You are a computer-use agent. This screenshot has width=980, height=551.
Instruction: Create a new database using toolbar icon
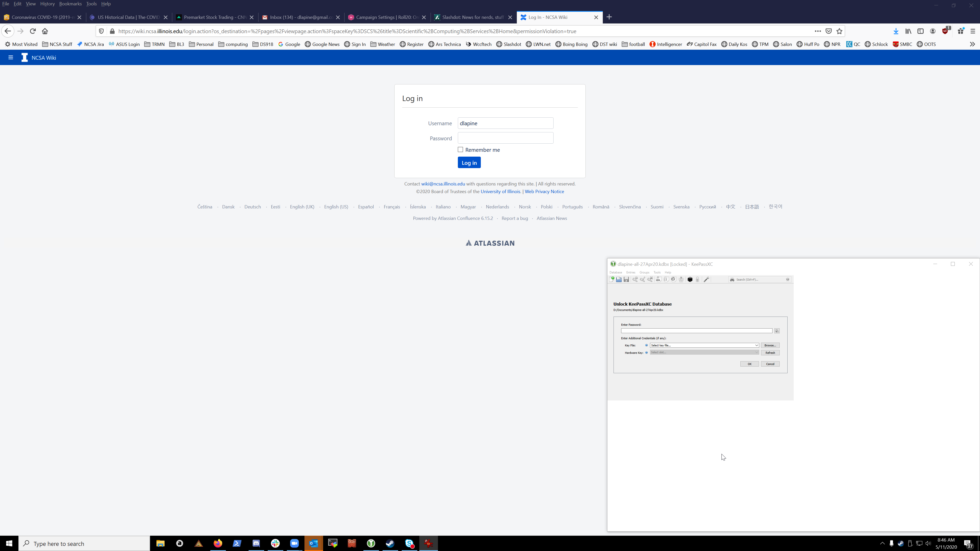click(x=612, y=279)
